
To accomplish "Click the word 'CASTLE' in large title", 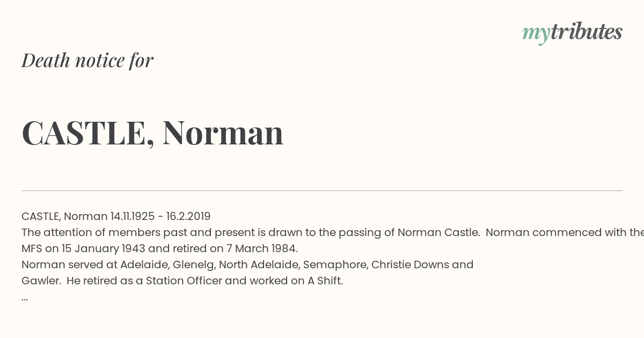I will (x=84, y=133).
